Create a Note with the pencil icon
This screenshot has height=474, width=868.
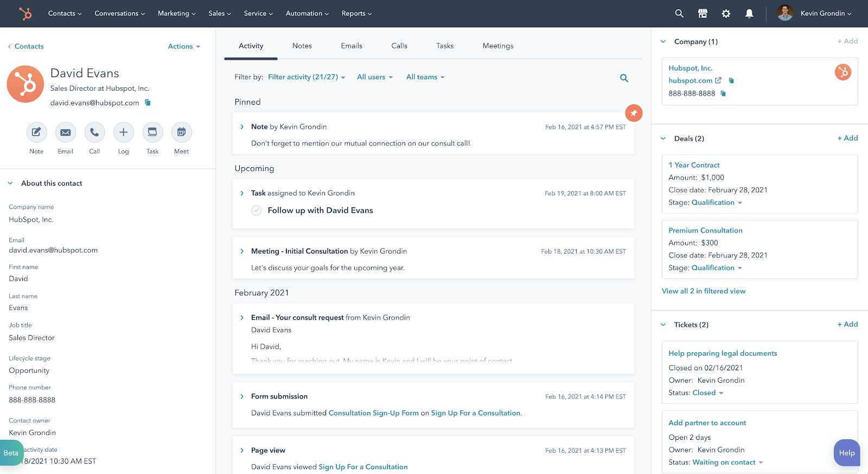click(x=36, y=132)
